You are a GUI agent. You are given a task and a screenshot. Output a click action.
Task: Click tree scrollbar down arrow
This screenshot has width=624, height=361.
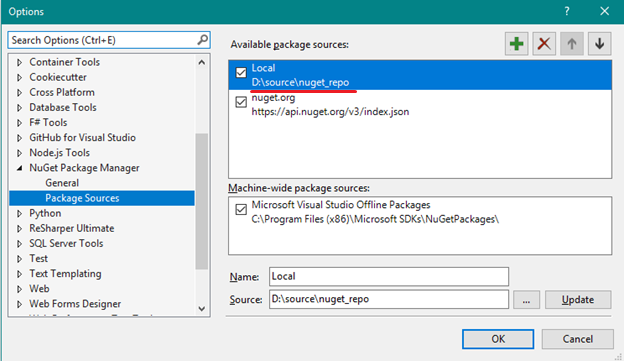(x=202, y=309)
